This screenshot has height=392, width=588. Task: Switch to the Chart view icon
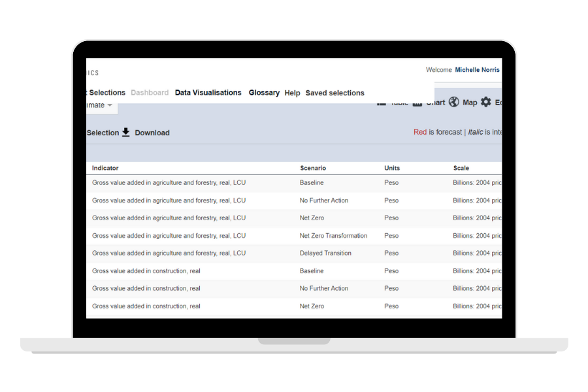tap(417, 103)
